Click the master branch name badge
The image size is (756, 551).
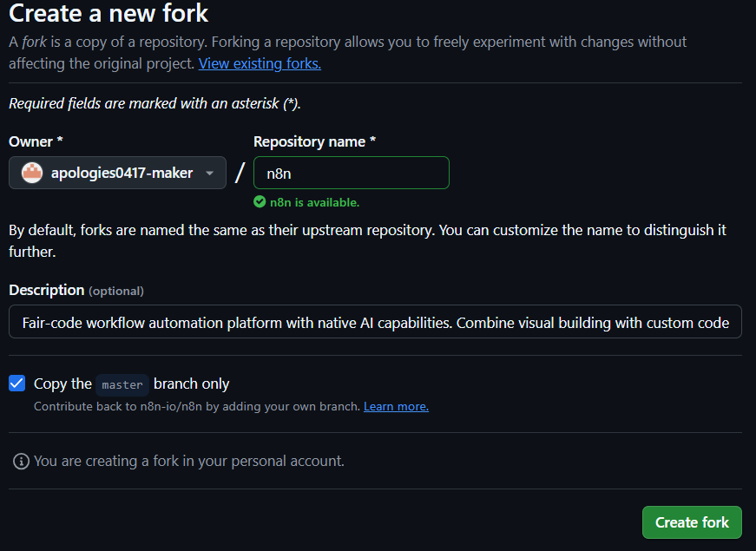pyautogui.click(x=122, y=384)
